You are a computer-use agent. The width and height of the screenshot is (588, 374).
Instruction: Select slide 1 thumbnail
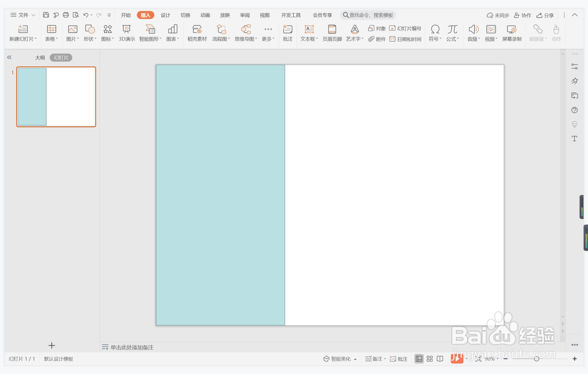pos(56,97)
